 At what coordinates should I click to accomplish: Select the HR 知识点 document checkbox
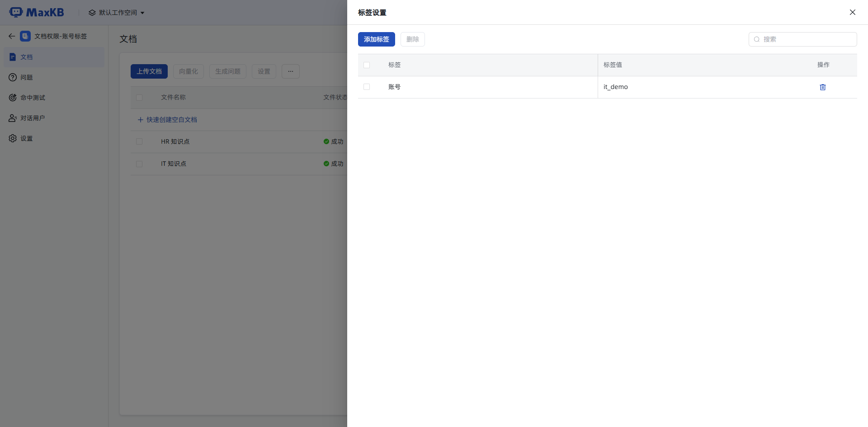point(139,141)
